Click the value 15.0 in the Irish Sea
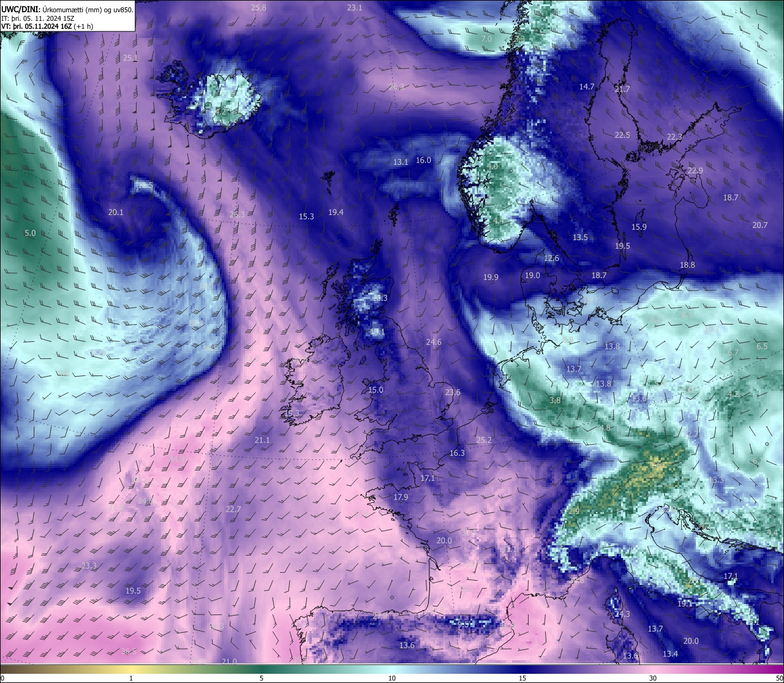 [x=375, y=390]
